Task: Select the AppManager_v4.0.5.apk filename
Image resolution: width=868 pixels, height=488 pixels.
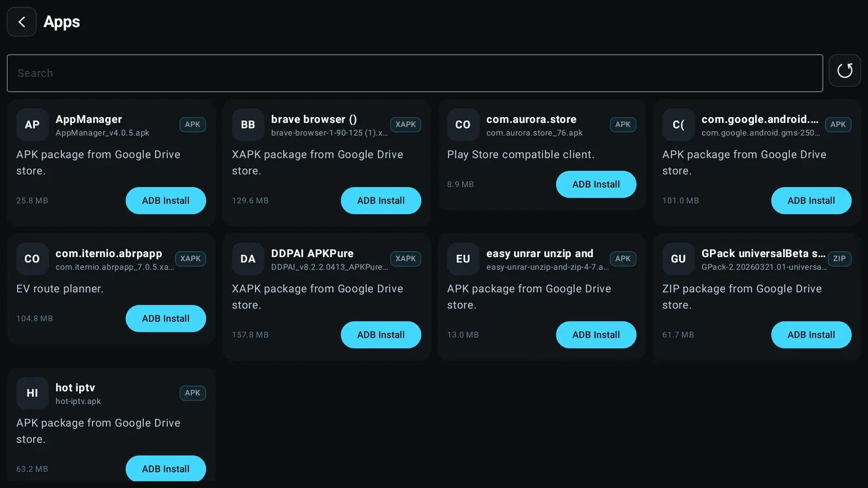Action: tap(102, 133)
